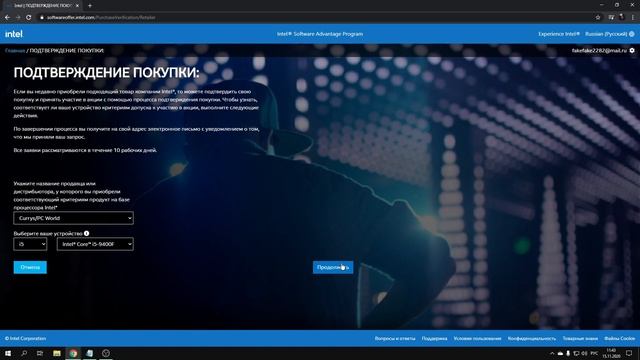Image resolution: width=640 pixels, height=360 pixels.
Task: Open Chrome three-dot menu
Action: click(x=633, y=18)
